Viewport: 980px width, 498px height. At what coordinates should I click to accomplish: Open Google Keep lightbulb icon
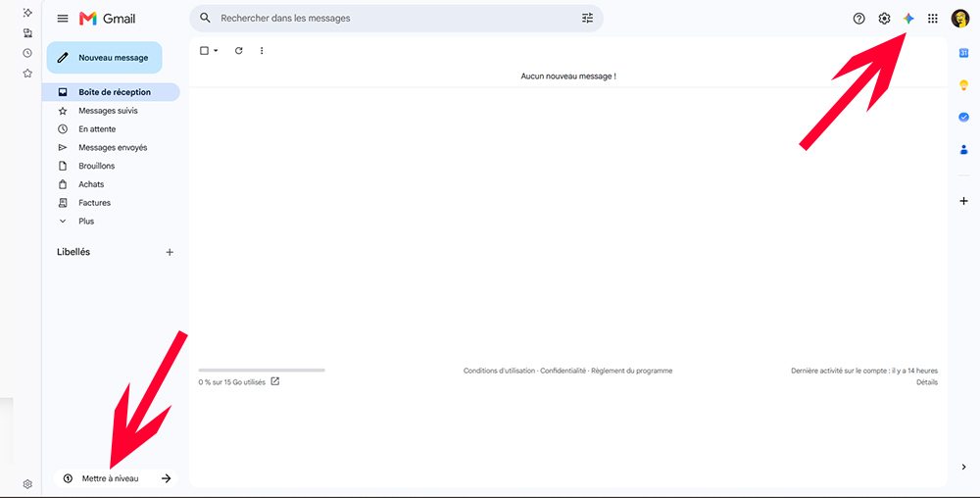click(x=963, y=85)
